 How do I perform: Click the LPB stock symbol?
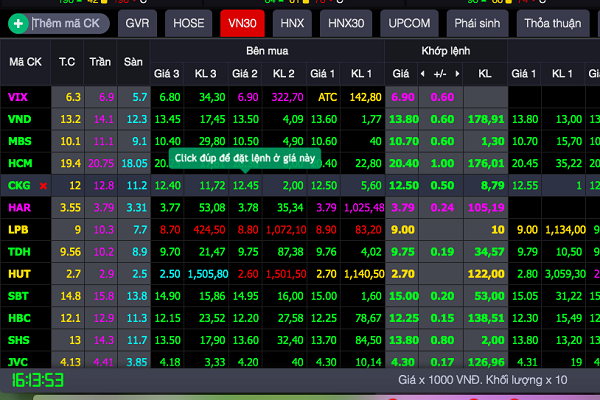point(18,229)
